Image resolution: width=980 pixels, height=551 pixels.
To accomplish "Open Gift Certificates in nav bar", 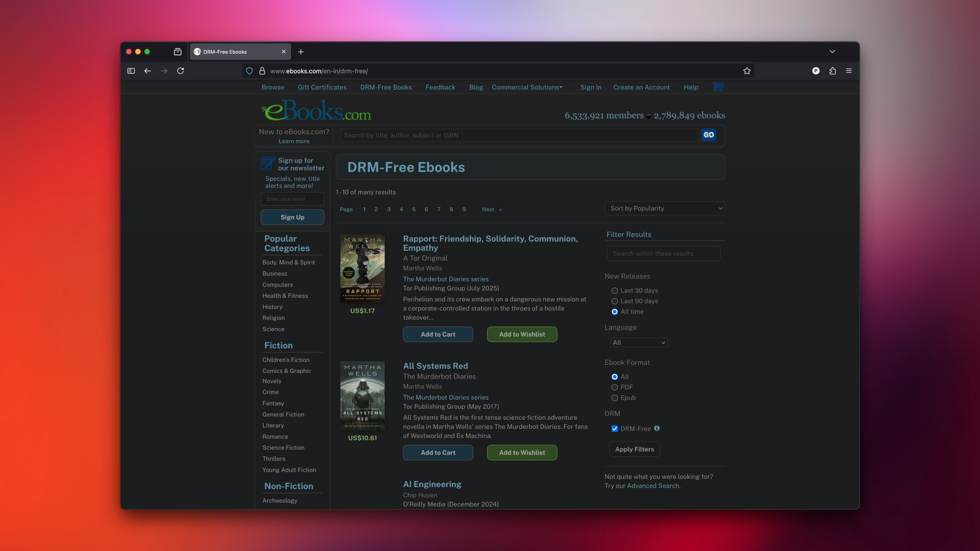I will click(322, 87).
